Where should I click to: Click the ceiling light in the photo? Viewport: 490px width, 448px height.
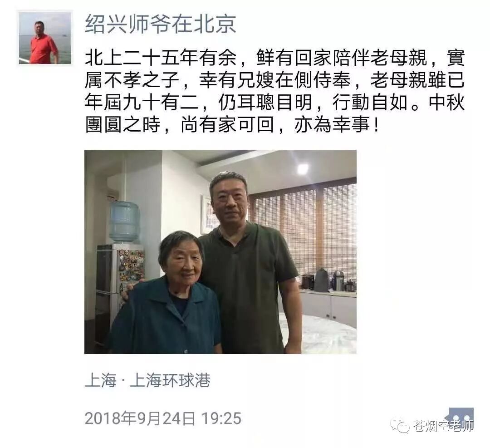click(x=302, y=169)
